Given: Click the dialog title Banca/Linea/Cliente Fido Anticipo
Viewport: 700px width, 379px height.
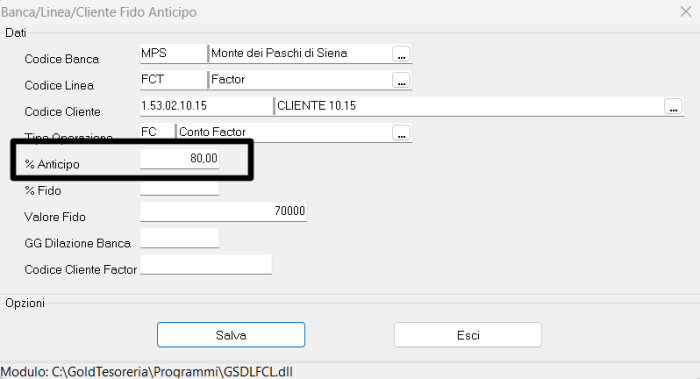Looking at the screenshot, I should (99, 12).
